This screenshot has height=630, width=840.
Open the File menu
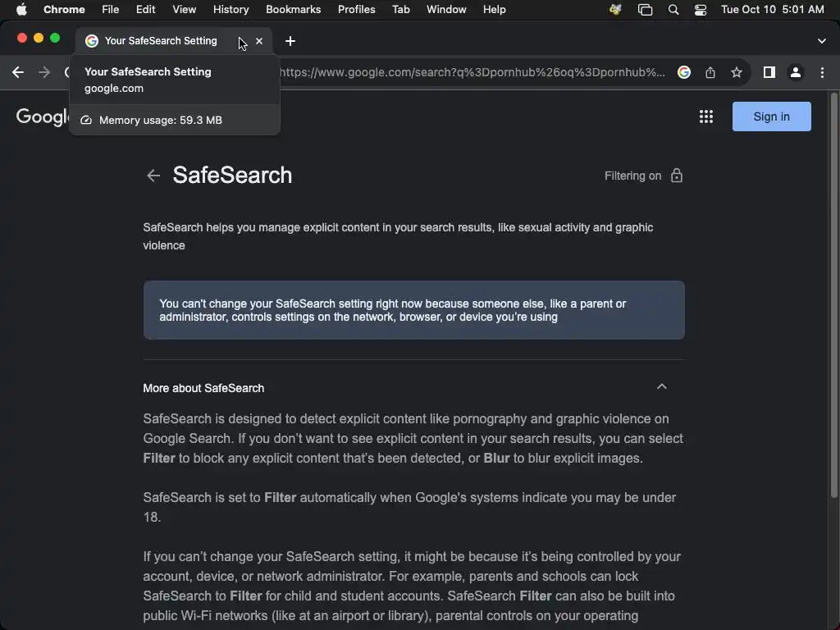111,10
